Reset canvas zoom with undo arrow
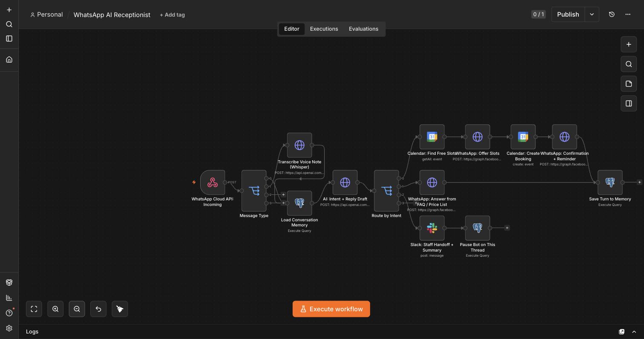 click(98, 309)
